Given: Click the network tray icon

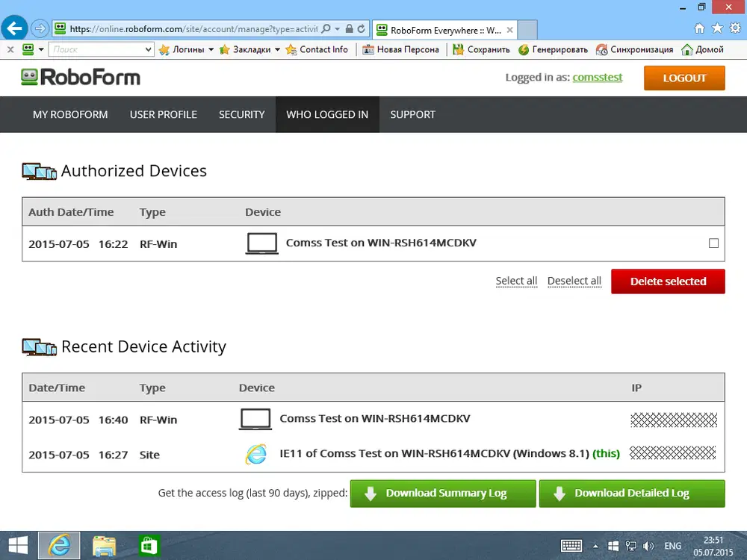Looking at the screenshot, I should (630, 546).
